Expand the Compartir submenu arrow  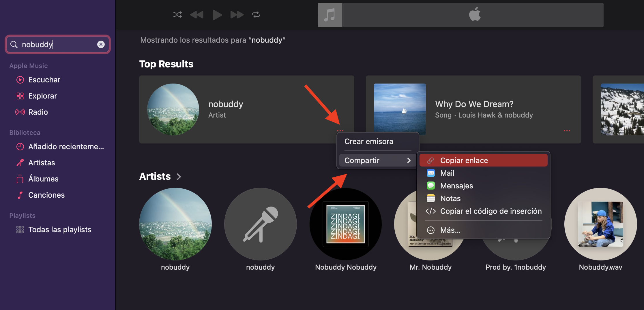pos(409,160)
